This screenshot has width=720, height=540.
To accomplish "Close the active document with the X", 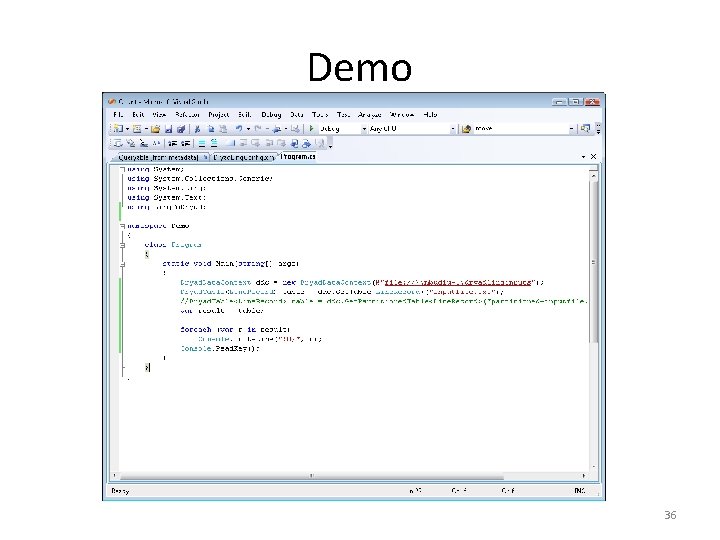I will [593, 157].
